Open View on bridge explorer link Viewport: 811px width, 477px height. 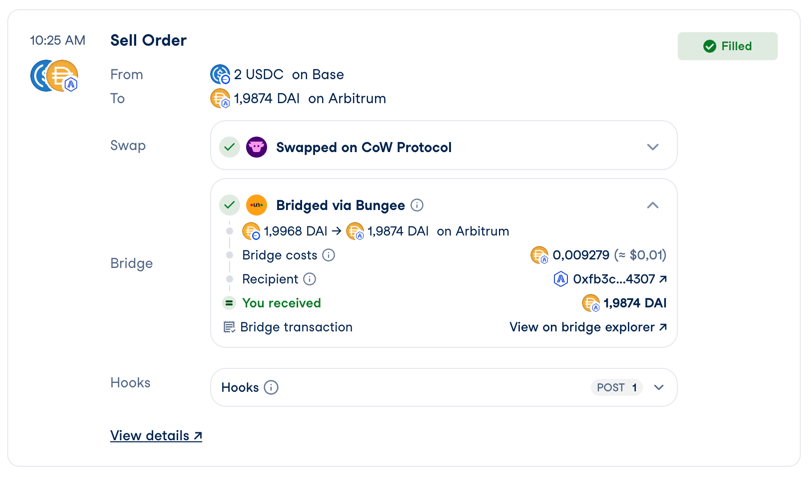pyautogui.click(x=588, y=327)
